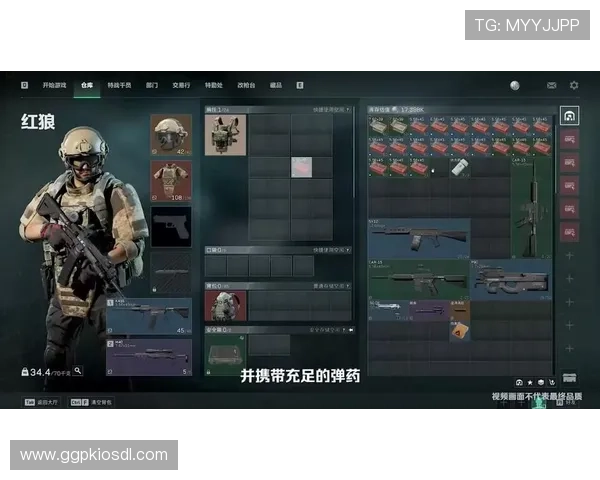Open the mail envelope icon
This screenshot has width=600, height=480.
[x=551, y=85]
